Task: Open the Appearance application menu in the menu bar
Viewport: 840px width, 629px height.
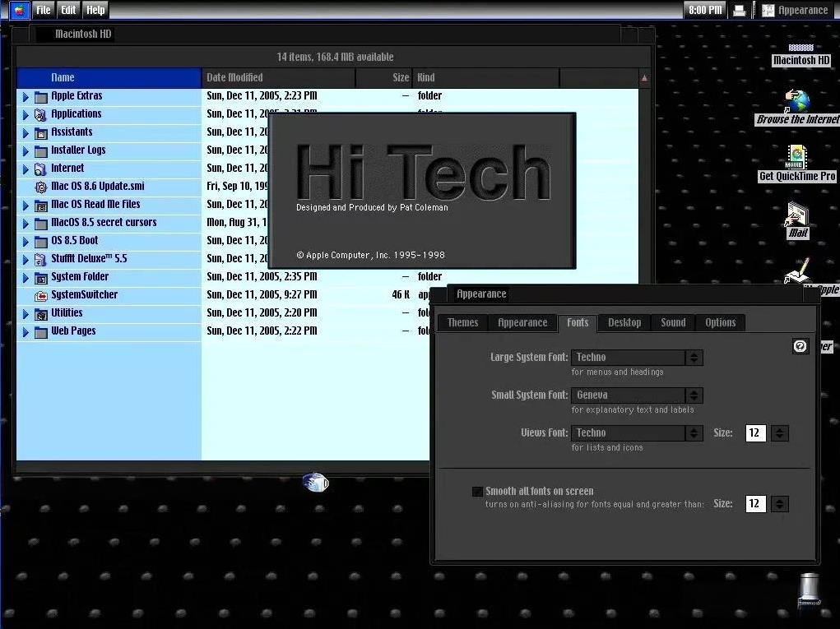Action: coord(796,10)
